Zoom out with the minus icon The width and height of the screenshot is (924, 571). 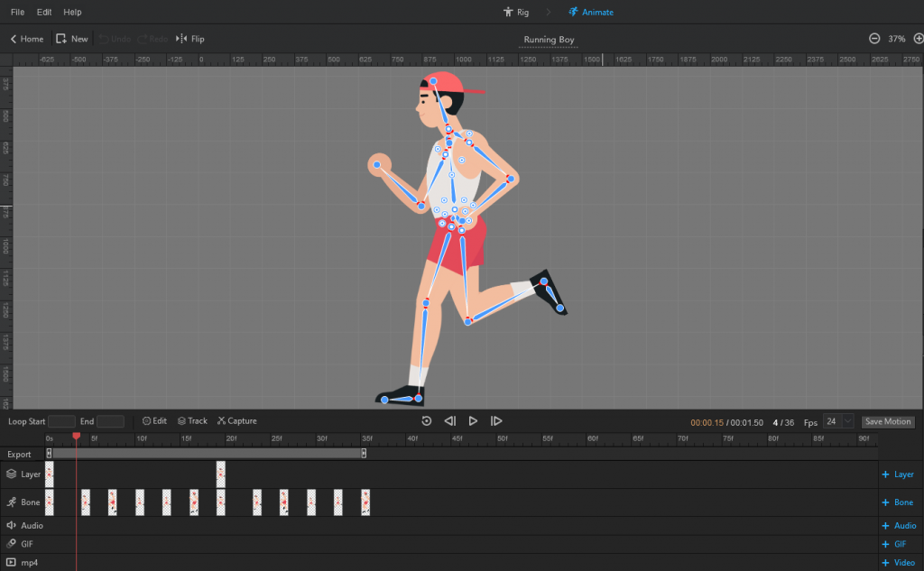873,39
